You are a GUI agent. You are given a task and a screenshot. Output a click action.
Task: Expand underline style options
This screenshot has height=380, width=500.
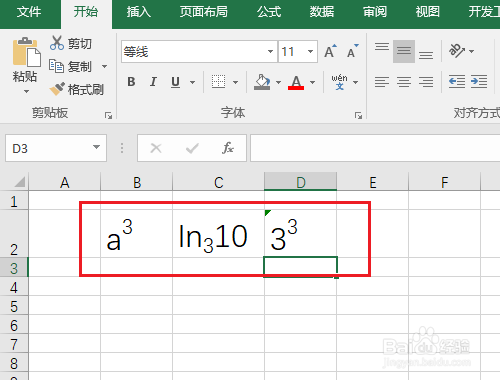(x=192, y=82)
